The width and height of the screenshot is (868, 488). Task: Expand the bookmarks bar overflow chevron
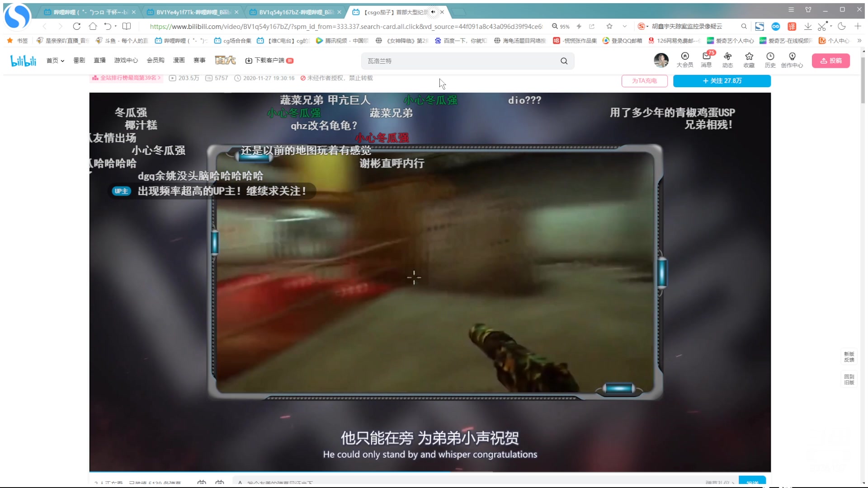coord(859,41)
